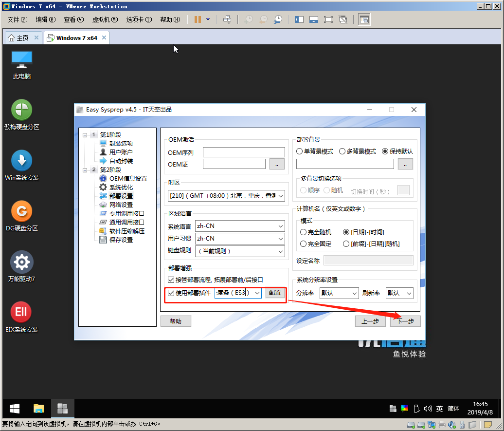
Task: Enter full screen mode icon in toolbar
Action: (328, 19)
